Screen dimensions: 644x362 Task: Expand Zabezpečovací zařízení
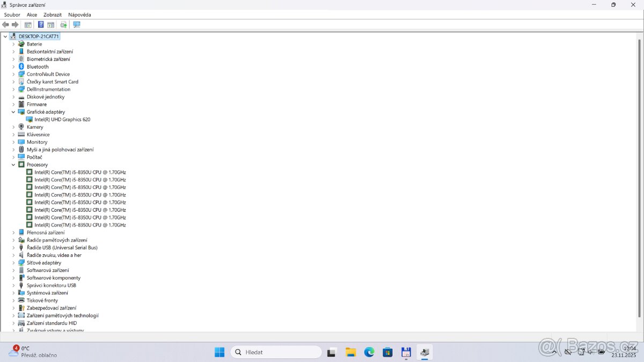click(13, 308)
